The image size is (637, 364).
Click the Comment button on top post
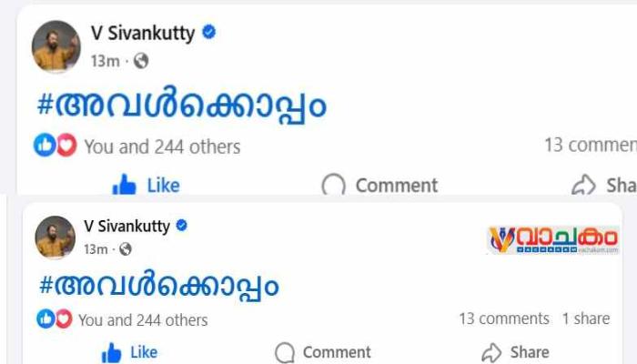(x=379, y=186)
